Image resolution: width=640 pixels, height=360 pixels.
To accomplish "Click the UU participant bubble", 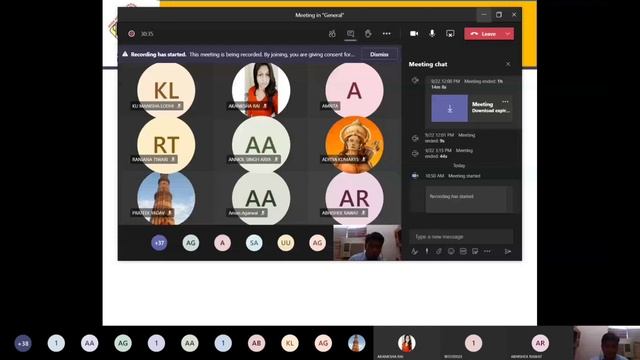I will (x=286, y=243).
